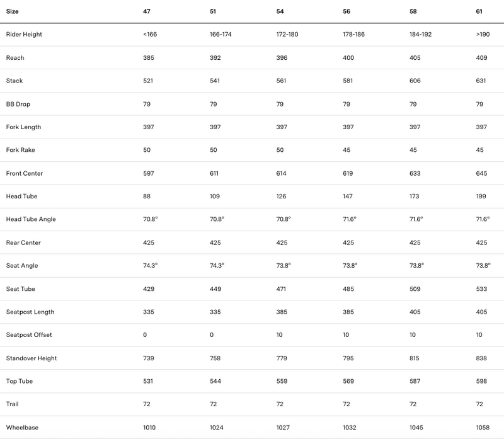504x439 pixels.
Task: Select the size 54 column header
Action: [x=280, y=11]
